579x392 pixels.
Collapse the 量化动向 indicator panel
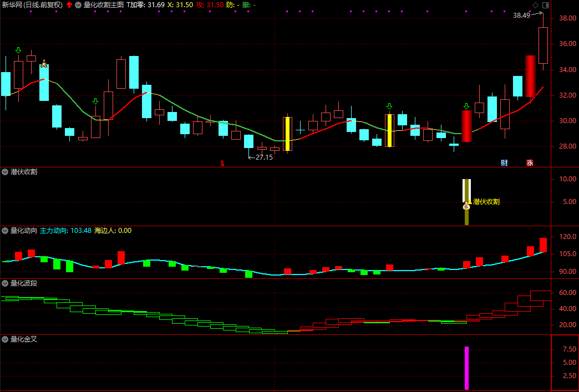5,231
